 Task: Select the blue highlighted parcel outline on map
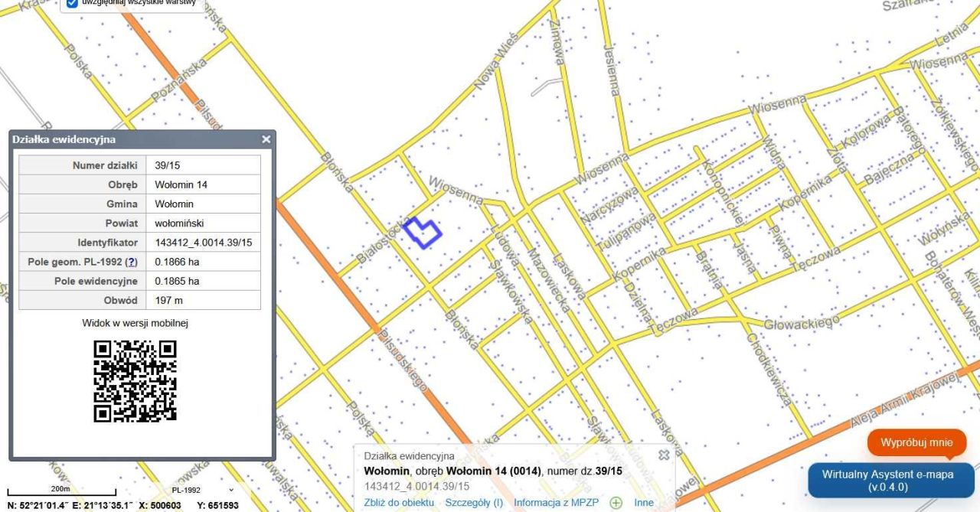click(422, 232)
